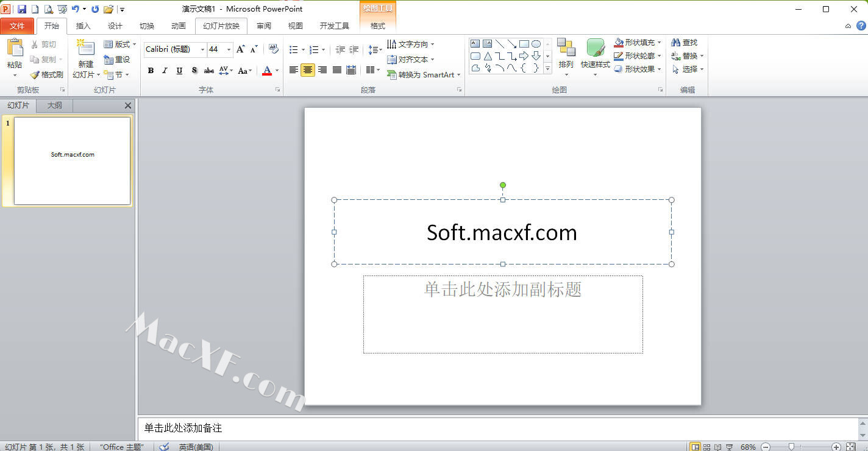Toggle Italic formatting

coord(165,71)
